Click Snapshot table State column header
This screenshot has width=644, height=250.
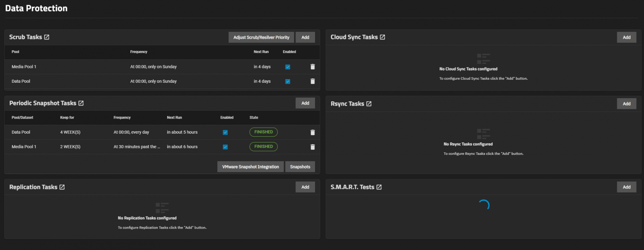coord(254,117)
